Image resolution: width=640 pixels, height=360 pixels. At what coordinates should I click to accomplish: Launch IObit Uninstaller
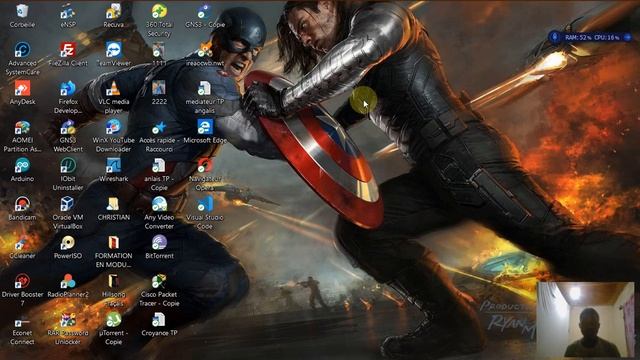click(x=68, y=165)
